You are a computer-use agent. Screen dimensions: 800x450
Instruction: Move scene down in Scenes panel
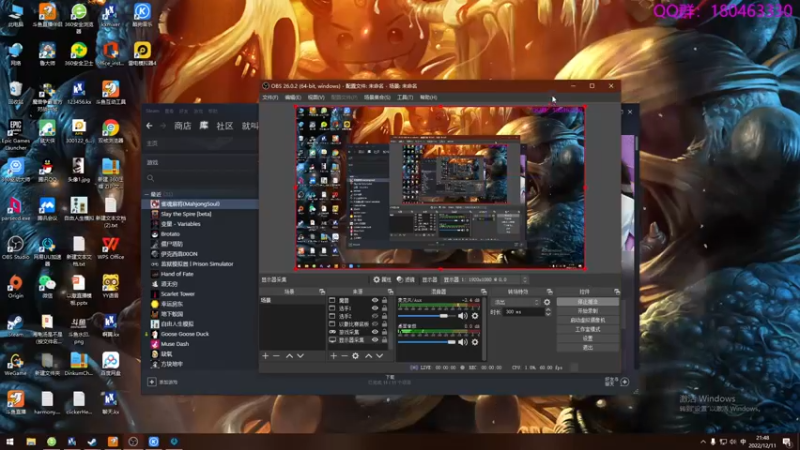click(301, 356)
